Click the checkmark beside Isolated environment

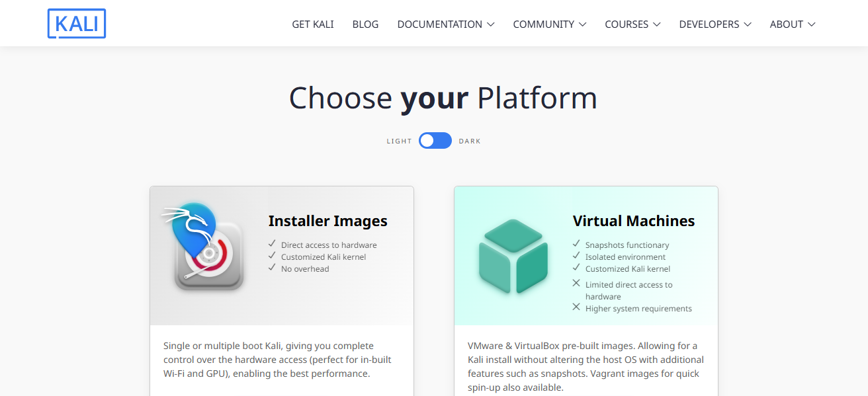pyautogui.click(x=576, y=256)
